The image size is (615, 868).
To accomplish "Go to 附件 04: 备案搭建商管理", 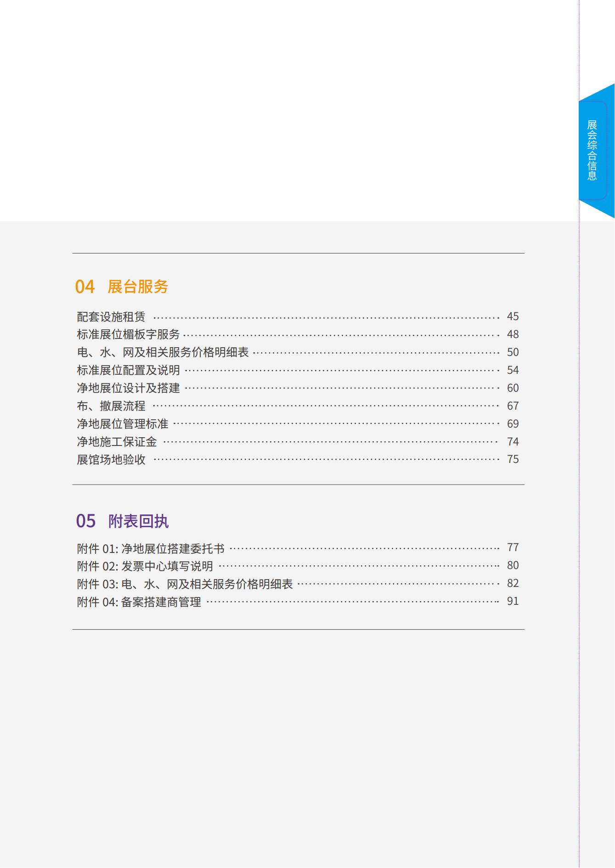I will pyautogui.click(x=139, y=602).
